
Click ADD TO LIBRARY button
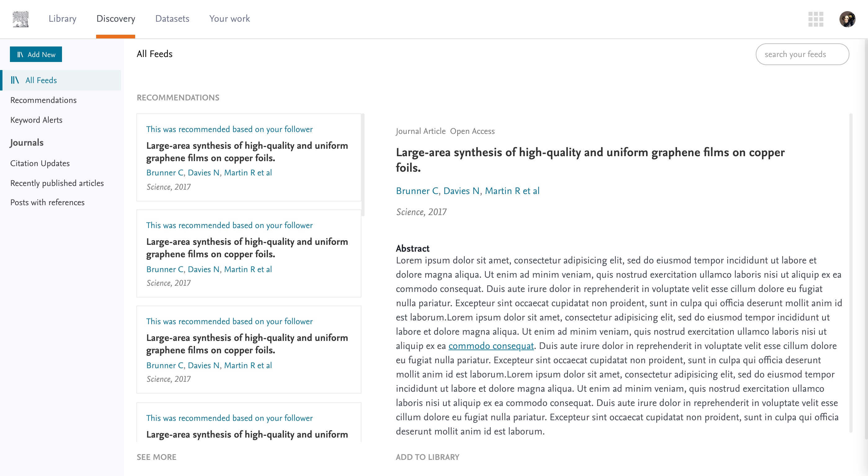tap(427, 457)
